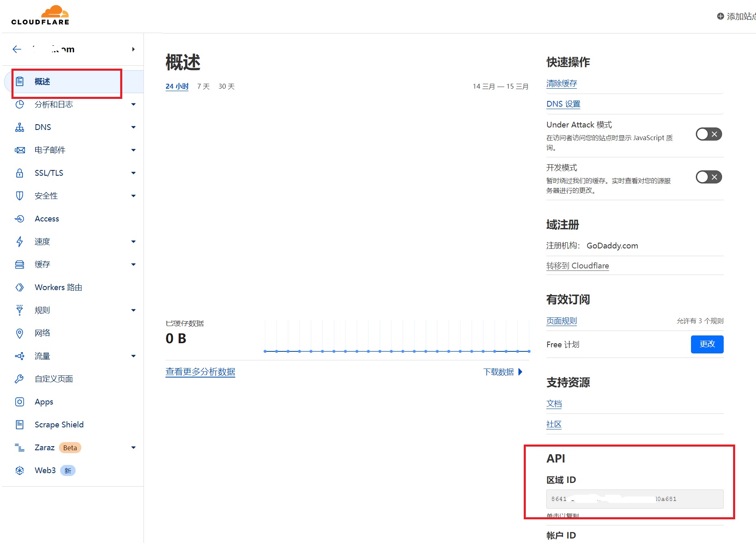Expand the 缓存 submenu arrow

[133, 265]
